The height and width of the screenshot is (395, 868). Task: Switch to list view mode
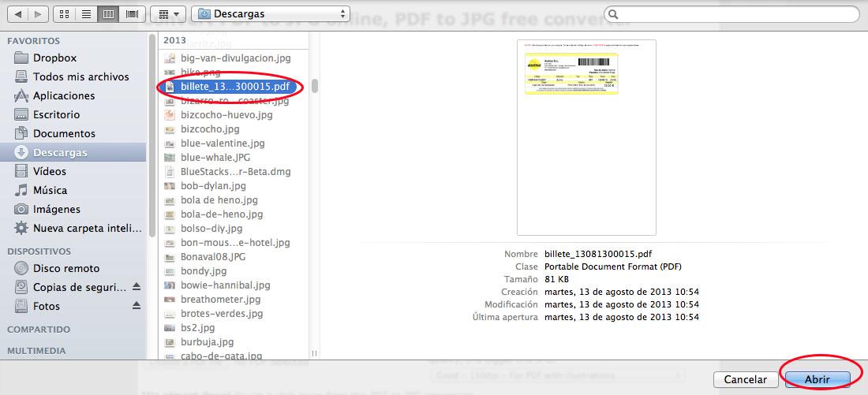tap(87, 14)
